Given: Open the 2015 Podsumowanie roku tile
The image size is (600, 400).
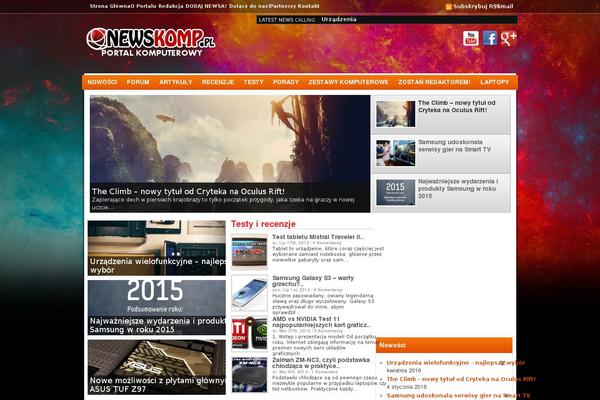Looking at the screenshot, I should pos(157,308).
